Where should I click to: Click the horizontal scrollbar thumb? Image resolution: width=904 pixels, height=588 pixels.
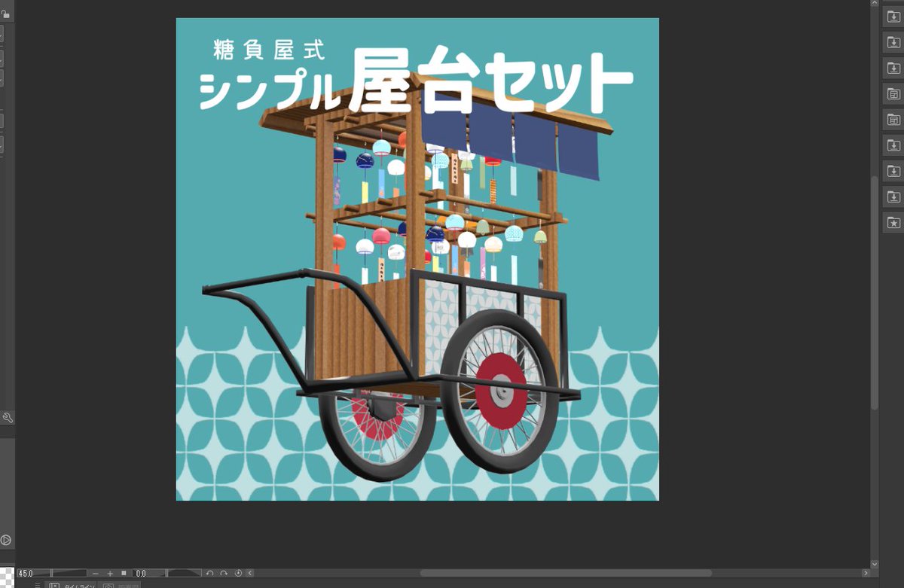click(x=566, y=574)
